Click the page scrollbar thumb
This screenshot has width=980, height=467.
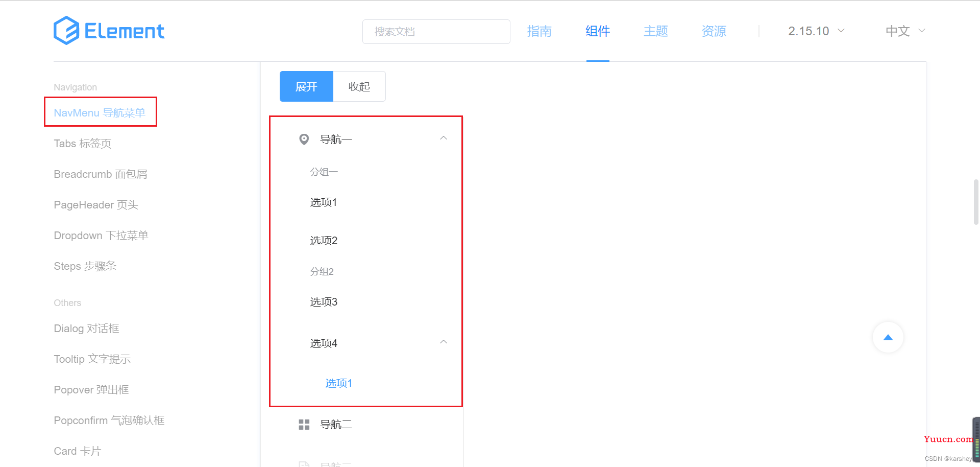coord(976,202)
